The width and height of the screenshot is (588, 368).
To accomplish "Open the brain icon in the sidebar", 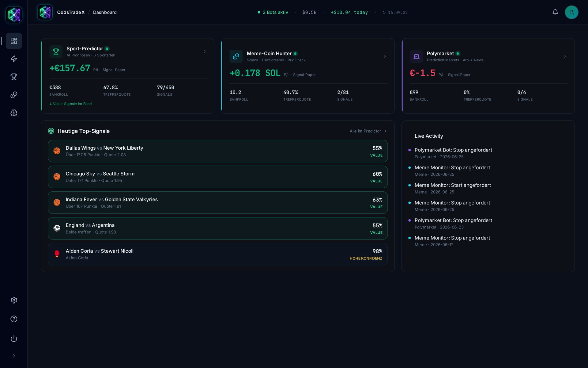I will pyautogui.click(x=14, y=113).
